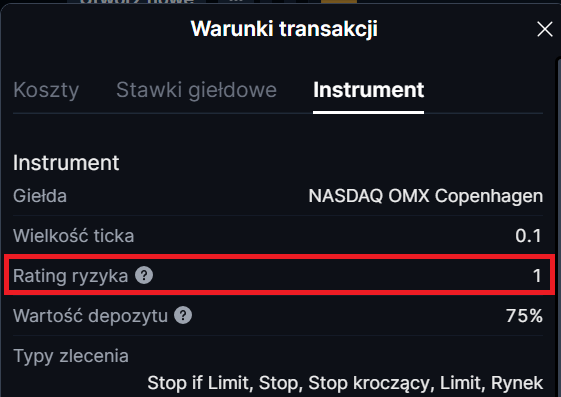Click the Wielkość ticka label
This screenshot has height=397, width=561.
[x=74, y=236]
